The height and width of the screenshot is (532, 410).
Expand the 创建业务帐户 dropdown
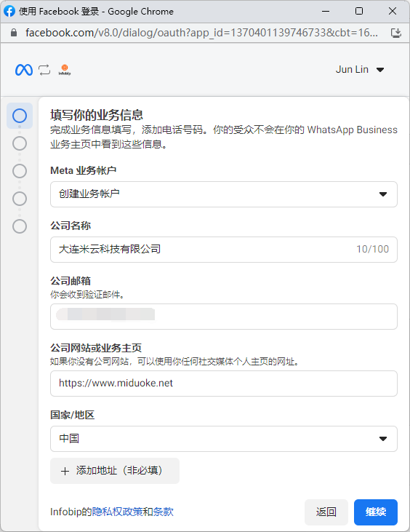tap(224, 194)
